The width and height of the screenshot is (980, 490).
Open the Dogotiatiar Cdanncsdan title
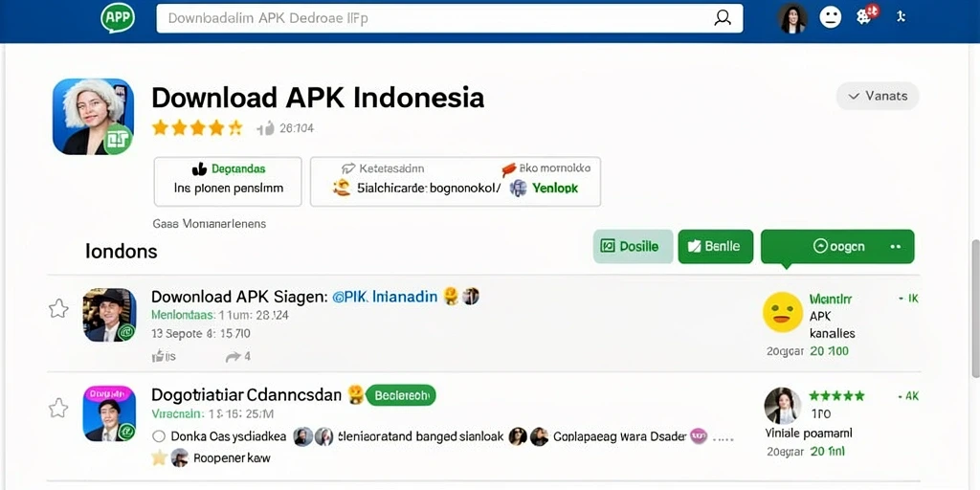[x=246, y=395]
